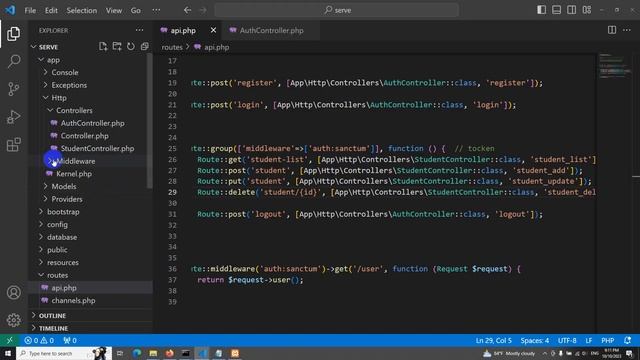The width and height of the screenshot is (640, 360).
Task: Close the api.php tab
Action: pos(213,30)
